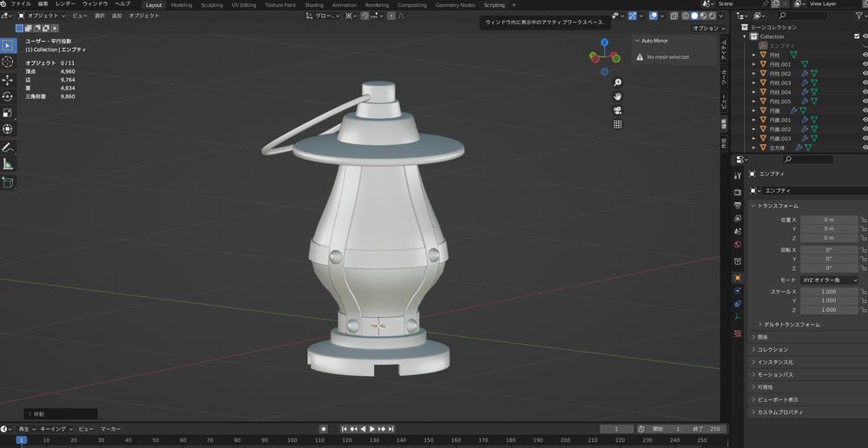The image size is (868, 448).
Task: Expand 円柱.002 in the outliner
Action: [753, 74]
